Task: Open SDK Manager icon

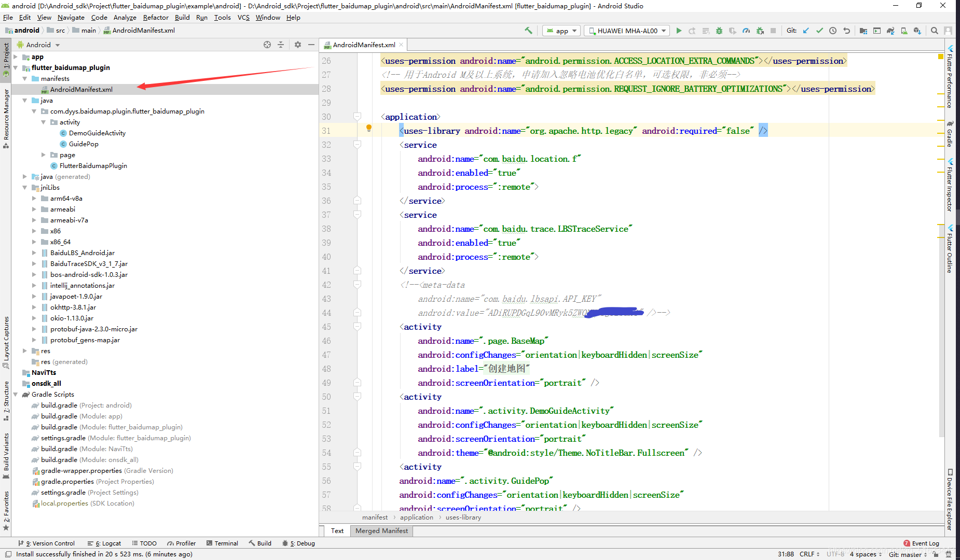Action: coord(917,31)
